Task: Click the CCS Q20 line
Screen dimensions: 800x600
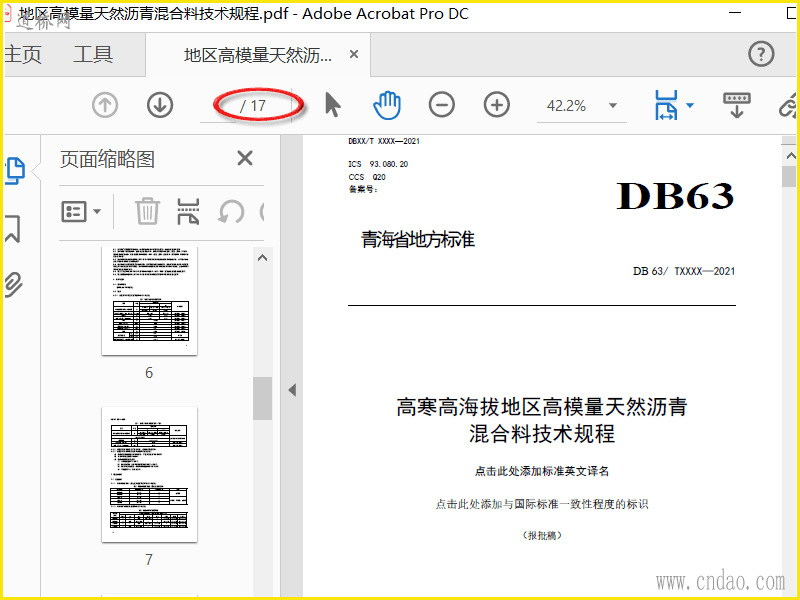Action: [x=367, y=177]
